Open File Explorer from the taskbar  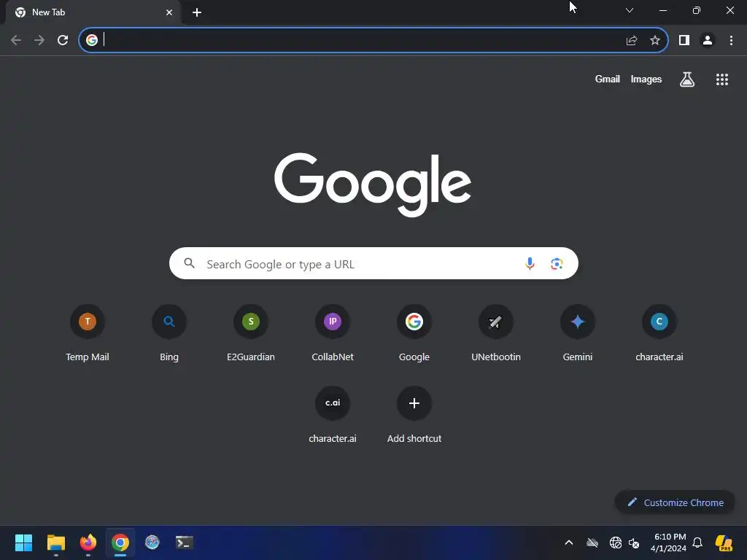[x=55, y=542]
